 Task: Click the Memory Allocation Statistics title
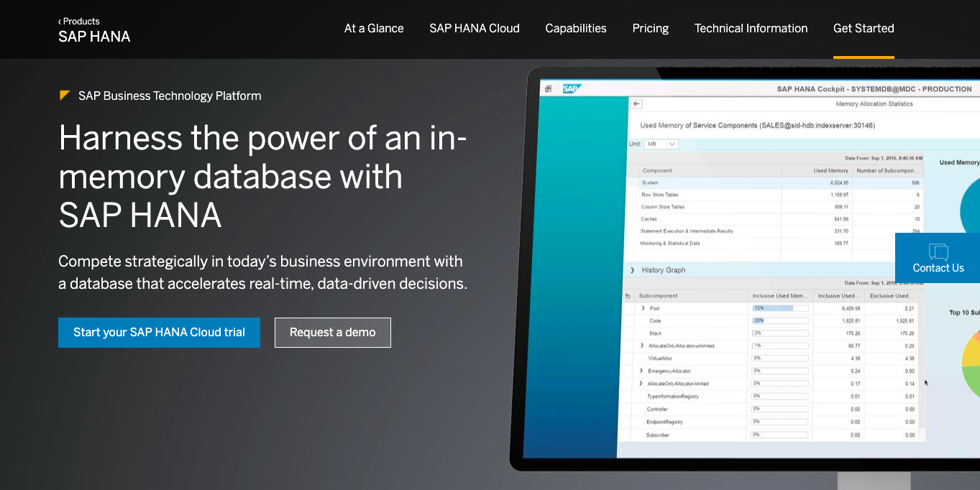pyautogui.click(x=874, y=104)
